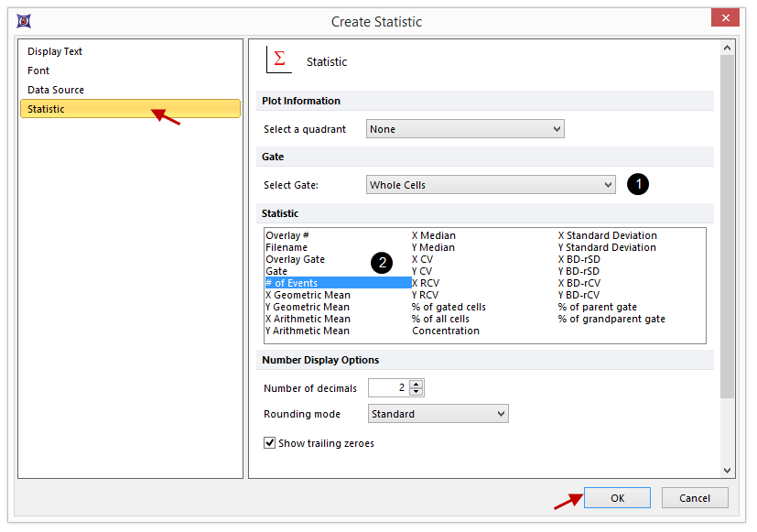Increase number of decimals with up arrow
Viewport: 757px width, 532px height.
coord(416,384)
